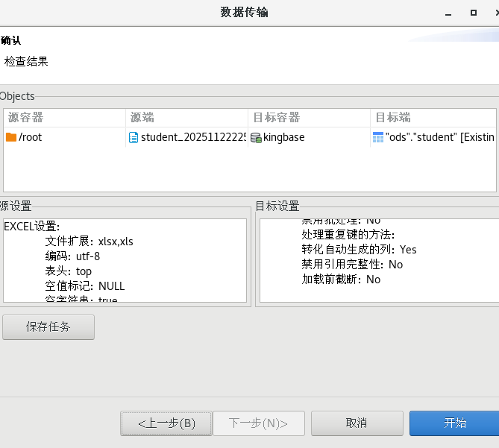Select the 编码: utf-8 line in 源设置
The width and height of the screenshot is (499, 448).
72,256
